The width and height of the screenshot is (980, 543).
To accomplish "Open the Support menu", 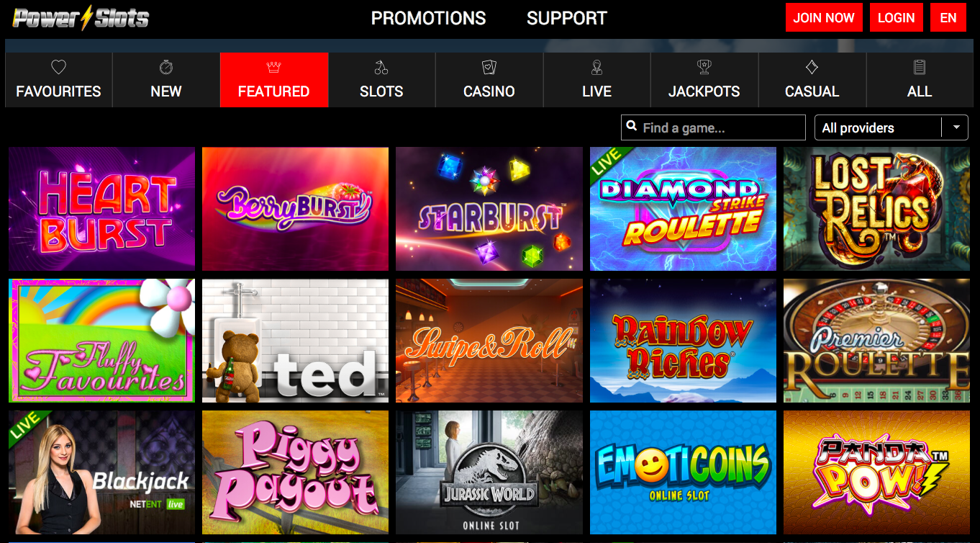I will (567, 18).
